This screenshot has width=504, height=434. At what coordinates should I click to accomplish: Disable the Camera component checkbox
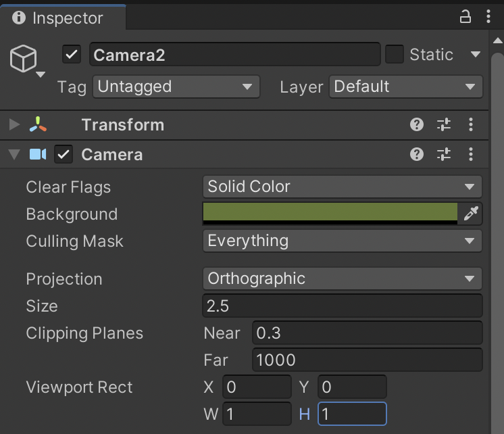pyautogui.click(x=64, y=155)
